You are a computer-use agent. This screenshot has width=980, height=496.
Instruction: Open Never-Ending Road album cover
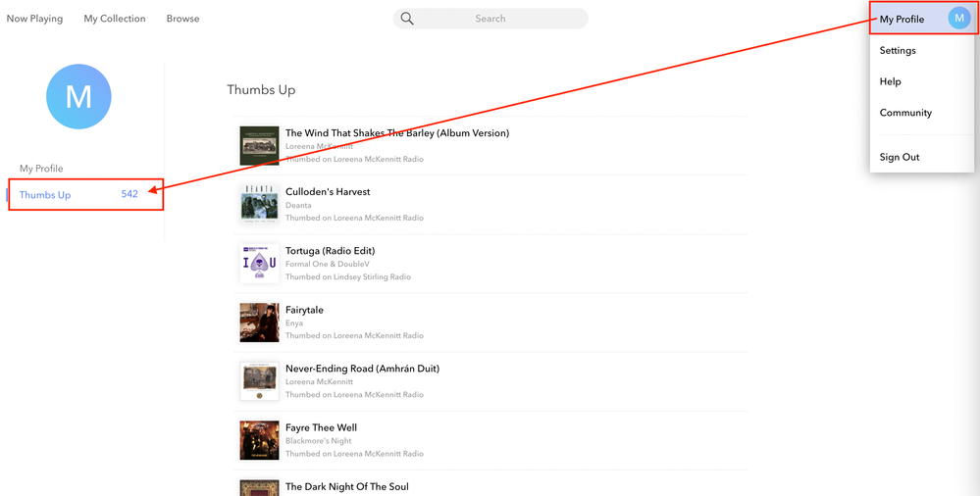click(259, 381)
